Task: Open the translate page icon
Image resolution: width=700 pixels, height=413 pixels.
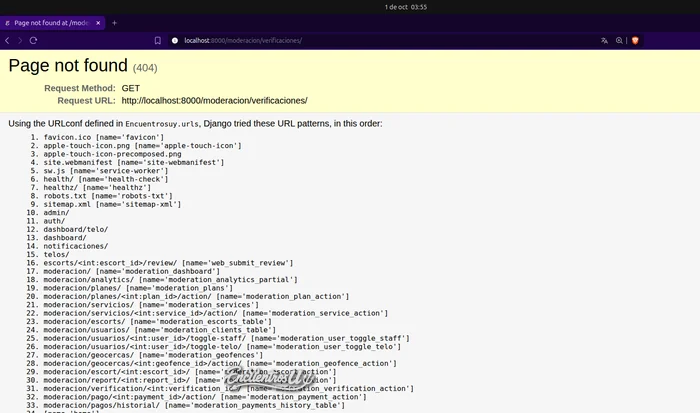Action: coord(604,41)
